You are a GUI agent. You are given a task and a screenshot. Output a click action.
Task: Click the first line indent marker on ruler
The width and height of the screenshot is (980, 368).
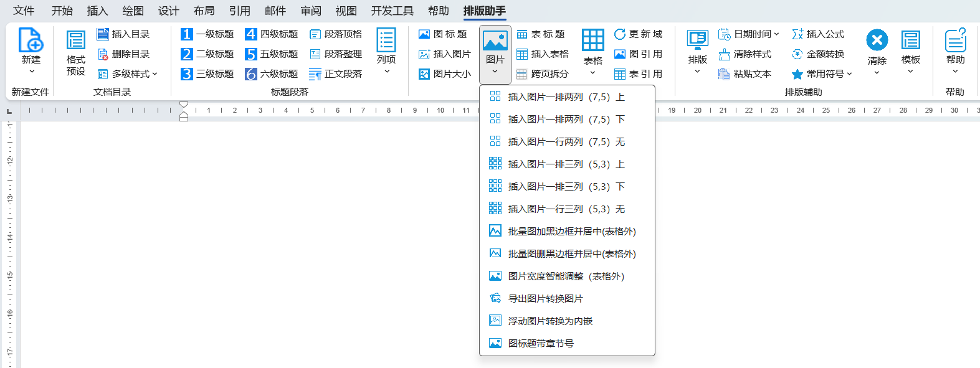tap(184, 105)
